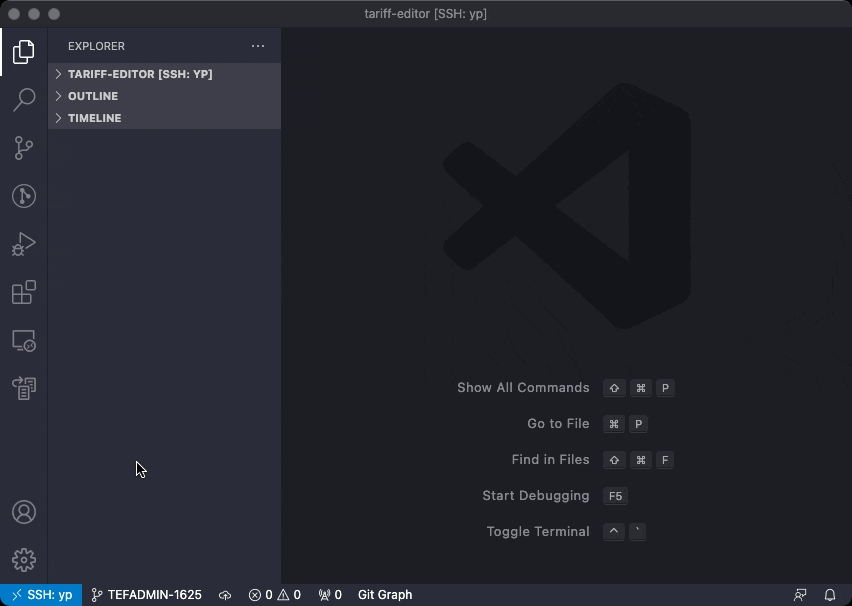Expand the TARIFF-EDITOR [SSH: YP] folder tree
This screenshot has height=606, width=852.
(x=140, y=74)
